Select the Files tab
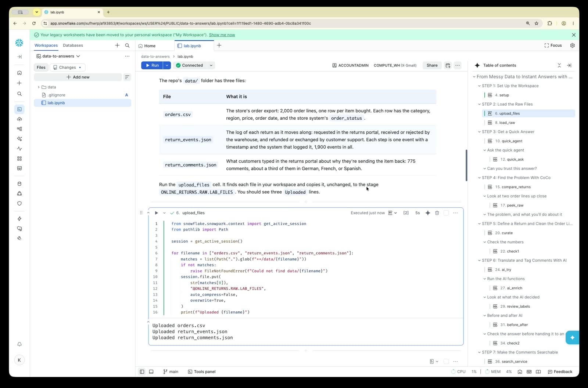 tap(41, 68)
